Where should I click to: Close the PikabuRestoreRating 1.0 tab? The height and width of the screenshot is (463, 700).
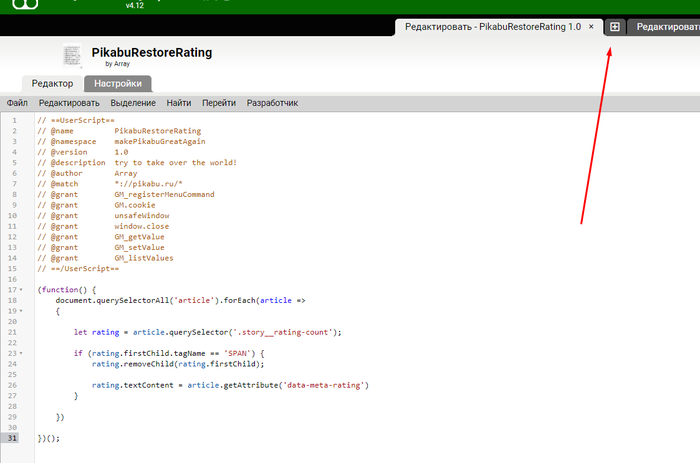point(591,27)
